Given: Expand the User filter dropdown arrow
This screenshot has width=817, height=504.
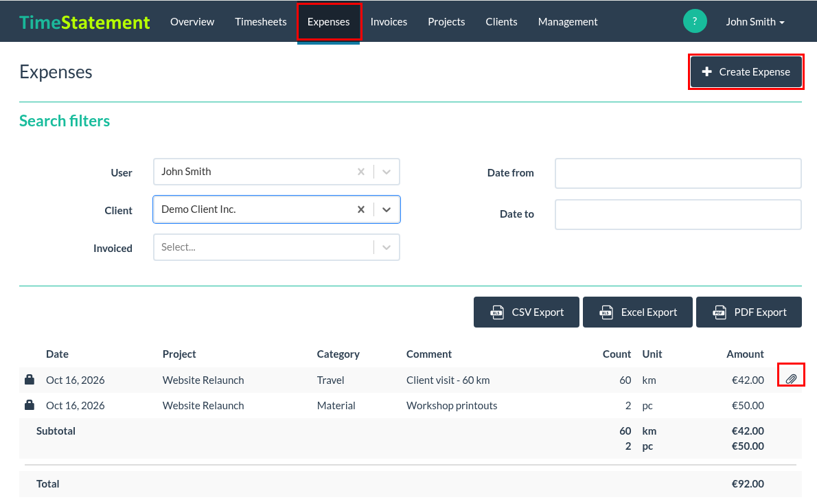Looking at the screenshot, I should coord(387,172).
